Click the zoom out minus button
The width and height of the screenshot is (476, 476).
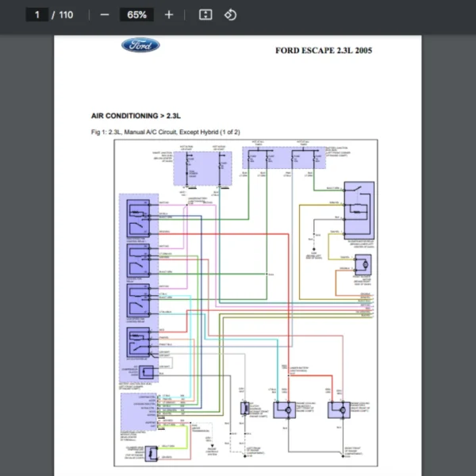tap(105, 15)
